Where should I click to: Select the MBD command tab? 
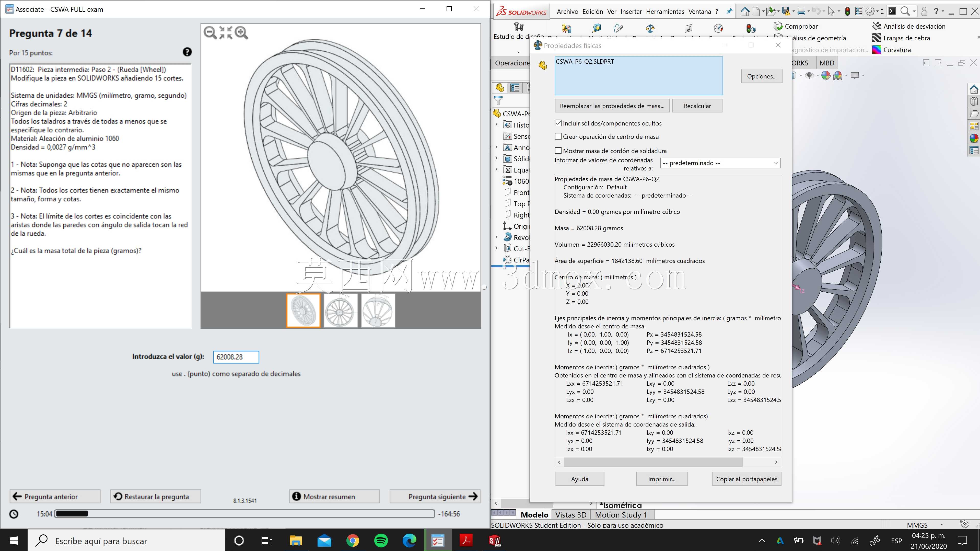(x=827, y=63)
